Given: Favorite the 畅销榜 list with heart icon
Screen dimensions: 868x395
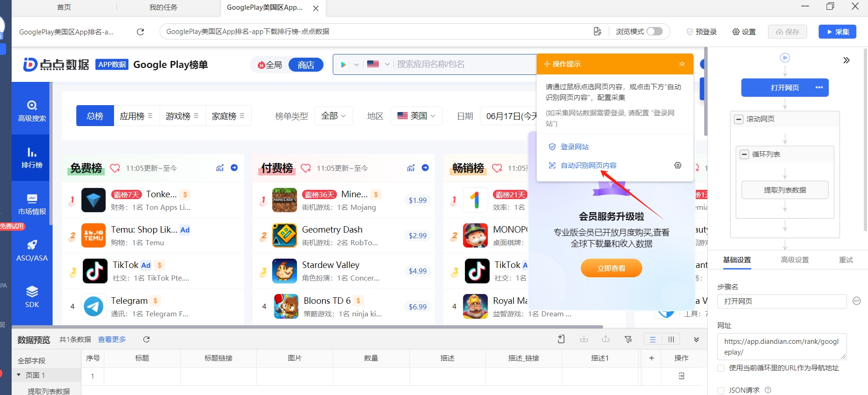Looking at the screenshot, I should tap(497, 168).
